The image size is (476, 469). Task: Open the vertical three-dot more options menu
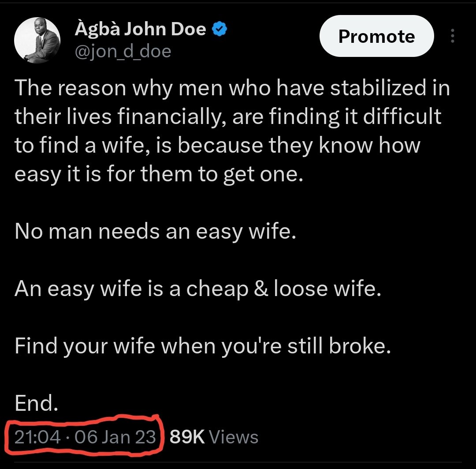tap(452, 36)
